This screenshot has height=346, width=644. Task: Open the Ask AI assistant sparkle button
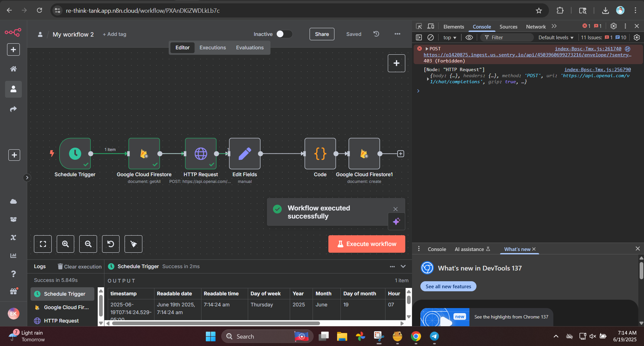click(396, 221)
